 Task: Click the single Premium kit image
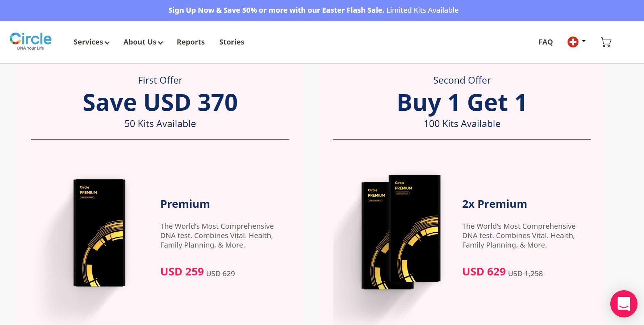coord(99,233)
